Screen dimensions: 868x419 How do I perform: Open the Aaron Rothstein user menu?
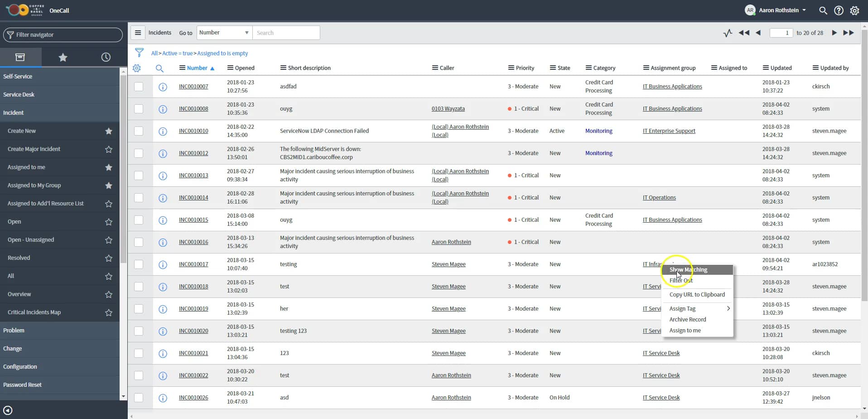tap(775, 10)
